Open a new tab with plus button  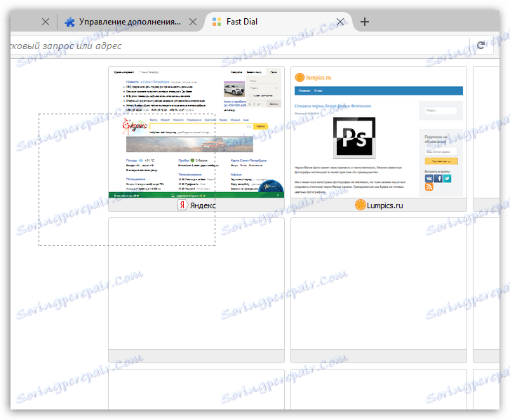tap(365, 22)
